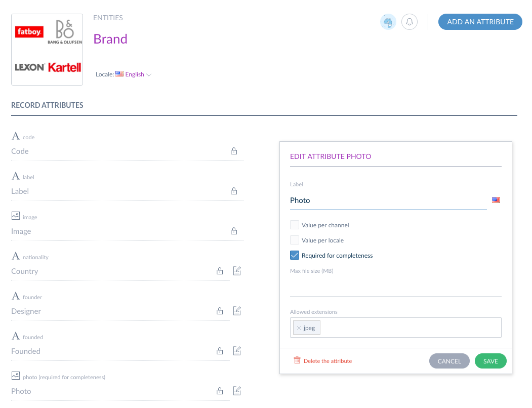This screenshot has height=408, width=532.
Task: Click edit icon for Country attribute
Action: pos(237,271)
